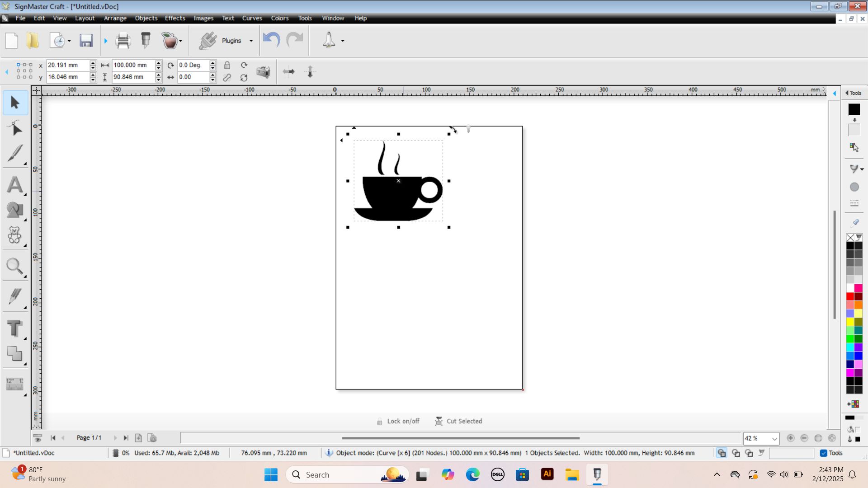The image size is (868, 488).
Task: Open the overlapping squares weld tool
Action: [15, 354]
